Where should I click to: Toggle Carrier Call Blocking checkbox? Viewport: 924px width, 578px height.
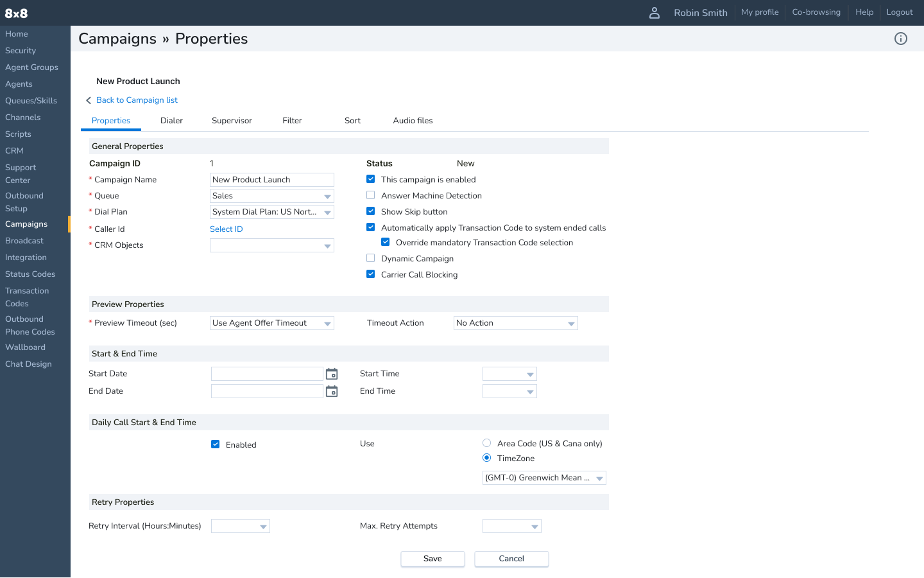point(371,274)
